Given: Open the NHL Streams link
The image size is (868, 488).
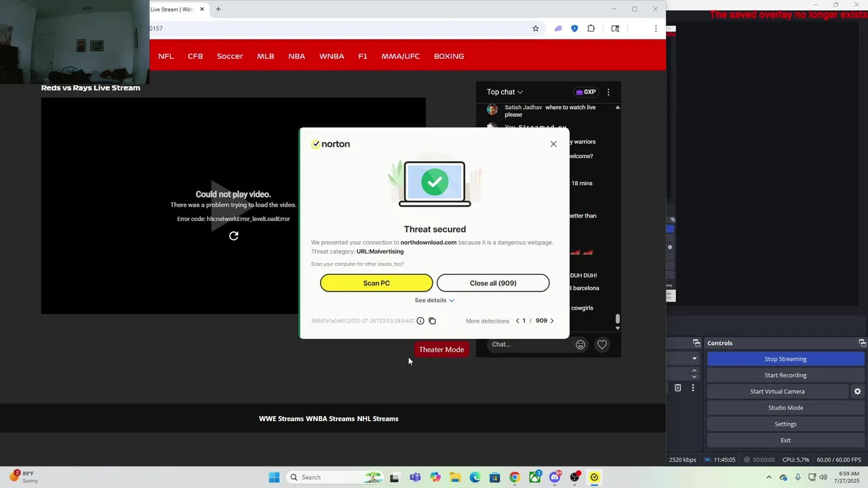Looking at the screenshot, I should (x=378, y=419).
